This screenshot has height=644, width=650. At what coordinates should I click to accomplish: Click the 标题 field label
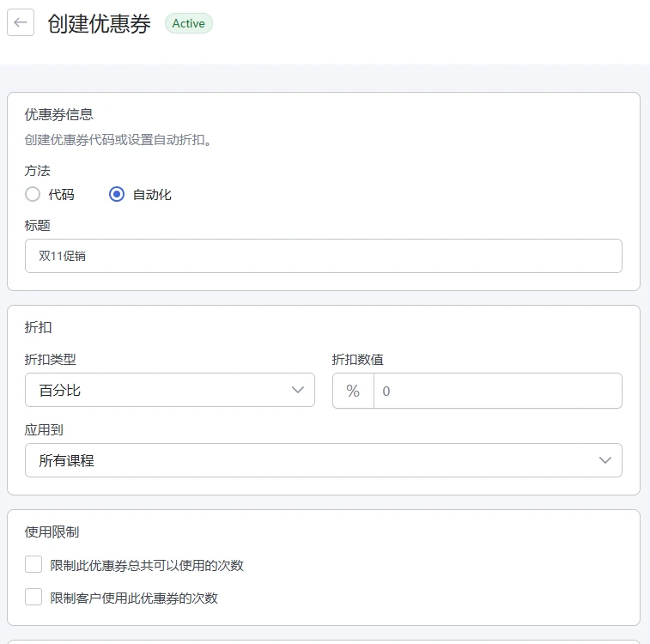tap(37, 226)
